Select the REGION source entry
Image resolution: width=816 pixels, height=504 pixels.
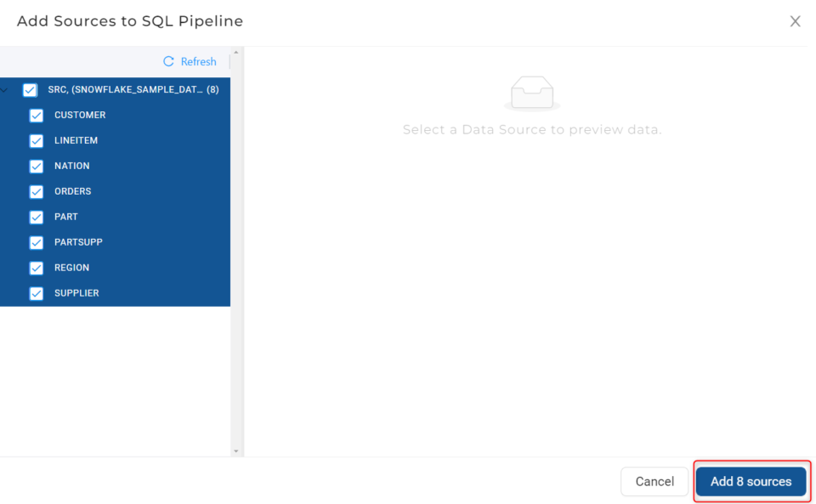(x=71, y=268)
